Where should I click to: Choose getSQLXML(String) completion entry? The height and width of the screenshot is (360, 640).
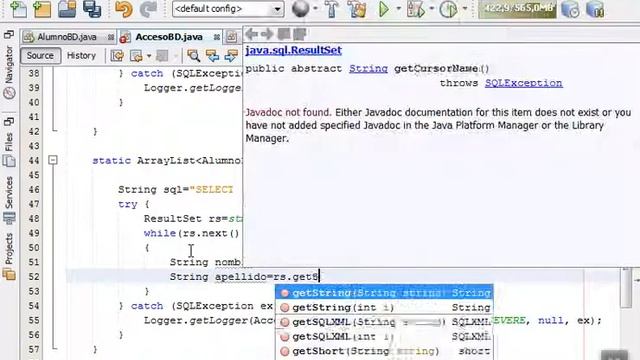coord(384,322)
